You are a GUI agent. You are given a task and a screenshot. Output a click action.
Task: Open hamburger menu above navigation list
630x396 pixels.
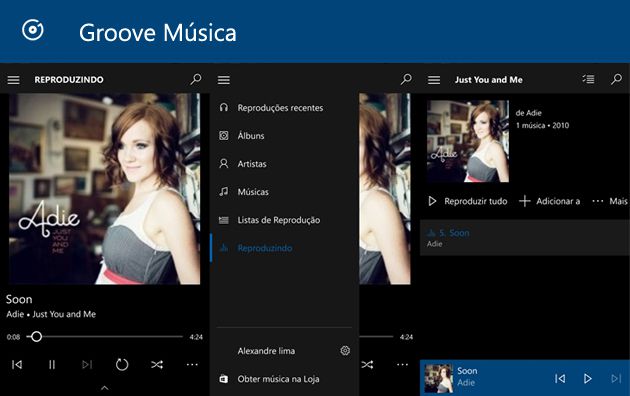[x=224, y=80]
